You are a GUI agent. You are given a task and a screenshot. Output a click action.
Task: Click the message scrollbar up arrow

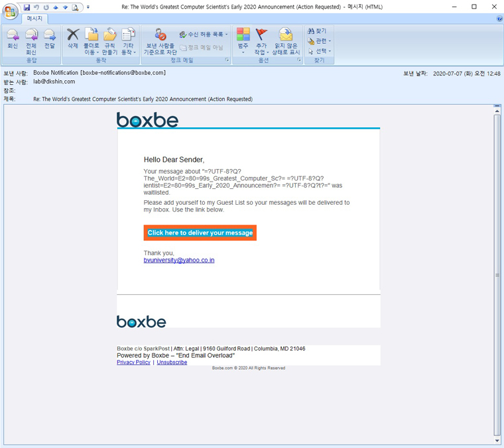[x=497, y=111]
